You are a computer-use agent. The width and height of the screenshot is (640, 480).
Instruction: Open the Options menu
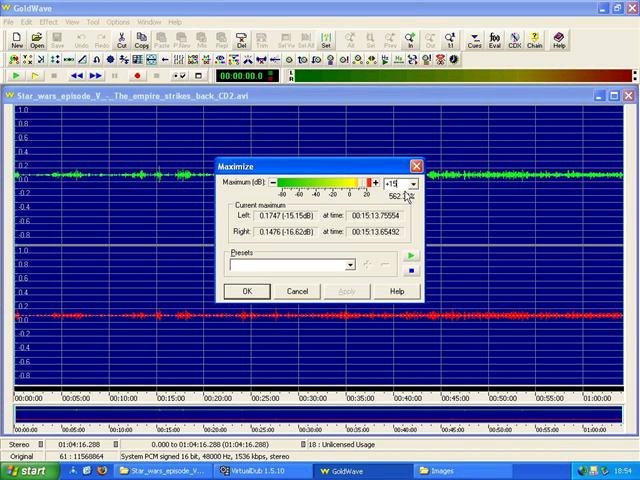118,22
